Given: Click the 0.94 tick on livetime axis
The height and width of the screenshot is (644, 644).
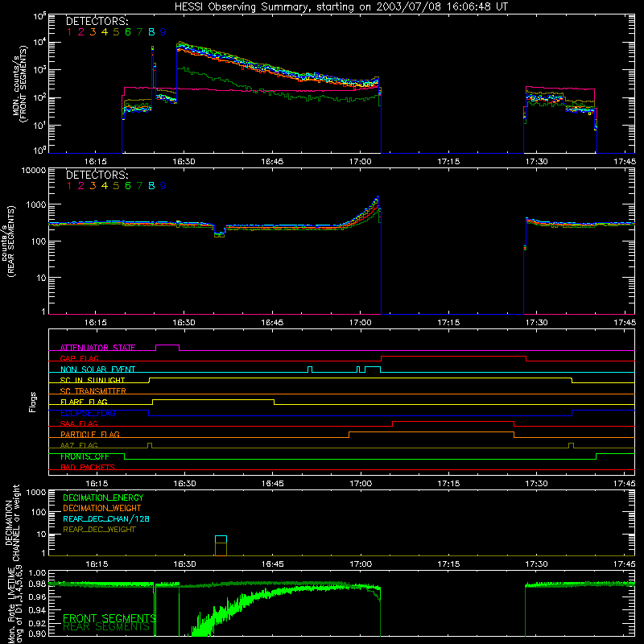Looking at the screenshot, I should (x=37, y=609).
